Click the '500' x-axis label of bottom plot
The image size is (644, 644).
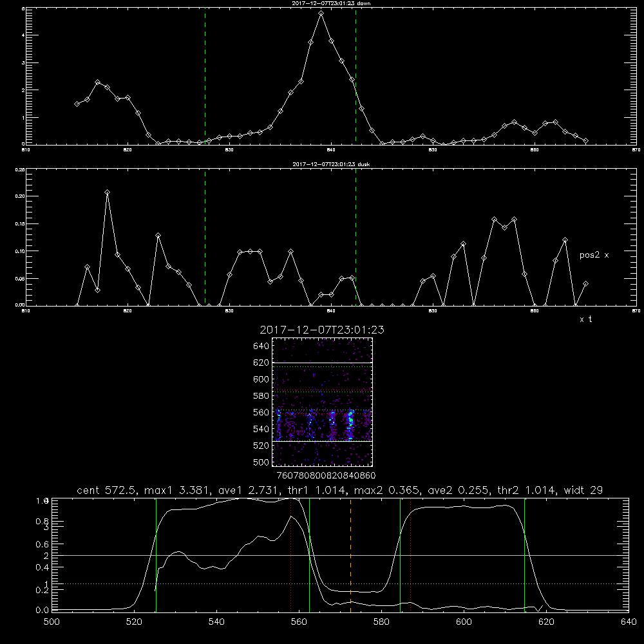(52, 621)
